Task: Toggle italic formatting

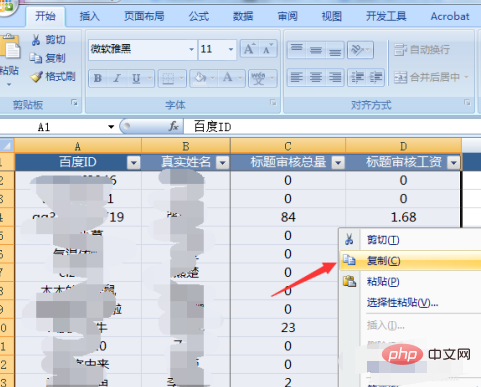Action: [x=117, y=78]
